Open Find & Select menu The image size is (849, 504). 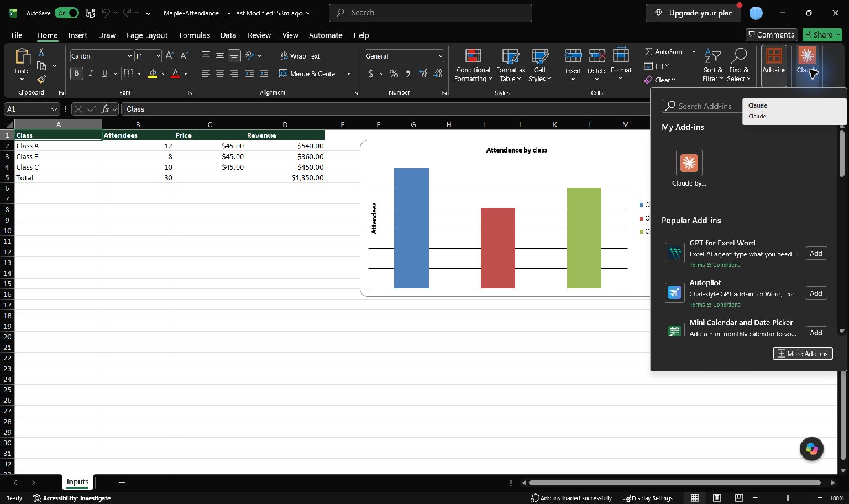739,65
